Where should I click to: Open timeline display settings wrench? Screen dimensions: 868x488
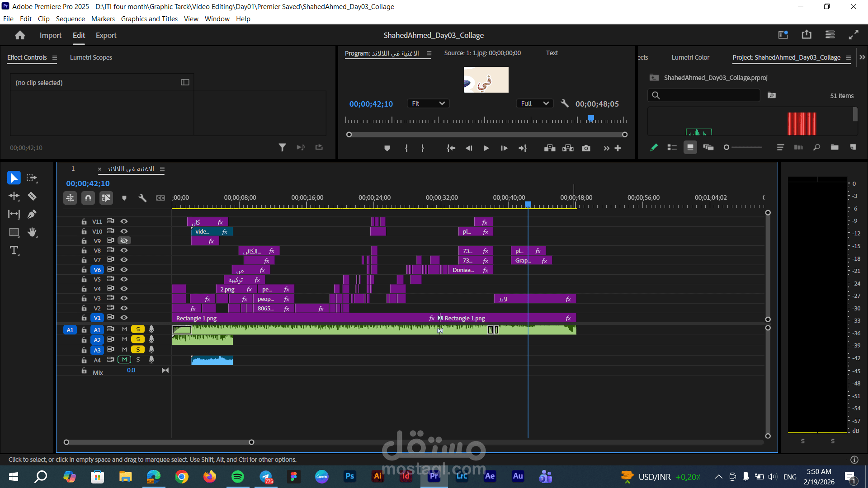coord(142,198)
